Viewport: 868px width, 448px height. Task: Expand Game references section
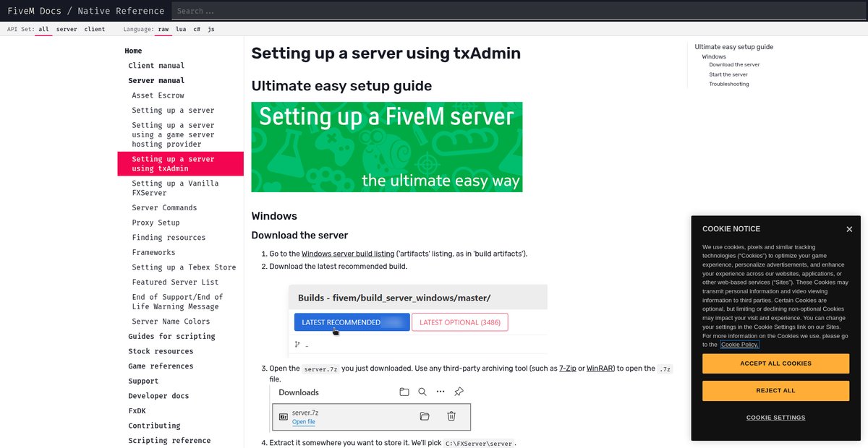161,366
